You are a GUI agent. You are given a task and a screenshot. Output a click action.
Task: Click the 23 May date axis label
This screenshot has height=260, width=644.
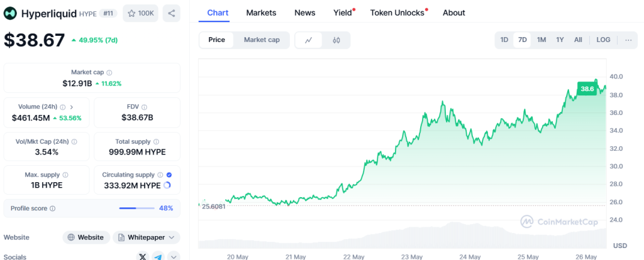point(411,257)
